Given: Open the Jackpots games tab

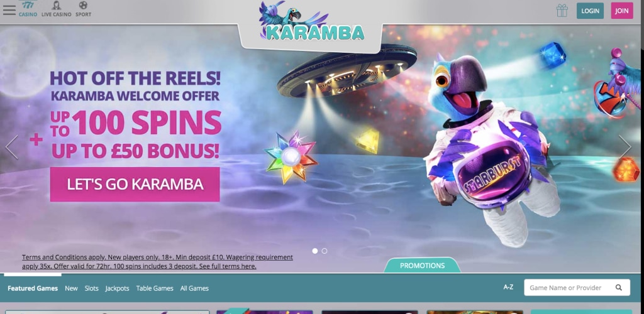Looking at the screenshot, I should (117, 288).
